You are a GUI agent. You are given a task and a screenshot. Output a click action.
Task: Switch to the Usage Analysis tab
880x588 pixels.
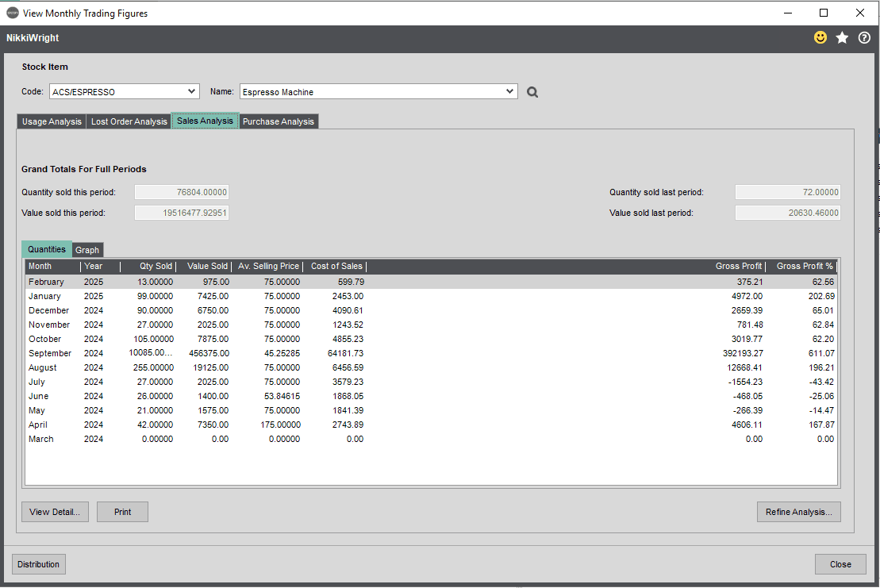click(x=52, y=121)
